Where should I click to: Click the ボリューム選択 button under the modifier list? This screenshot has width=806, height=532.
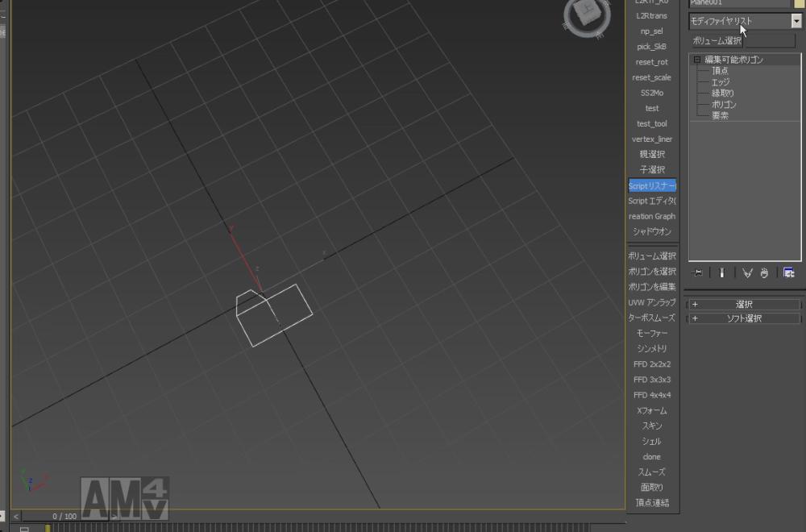coord(717,40)
